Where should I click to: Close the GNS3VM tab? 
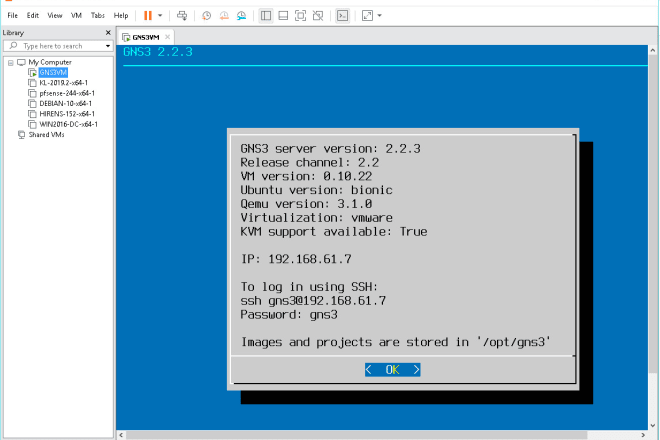coord(168,37)
